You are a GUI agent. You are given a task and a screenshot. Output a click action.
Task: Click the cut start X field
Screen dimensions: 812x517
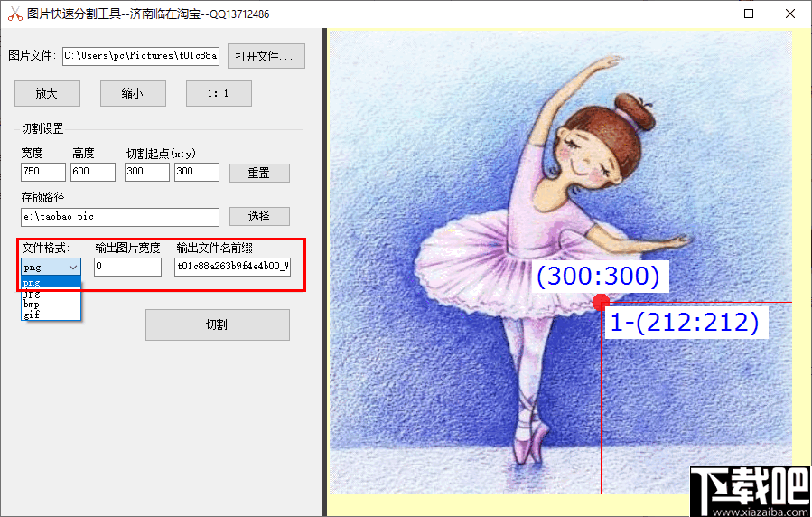point(147,172)
